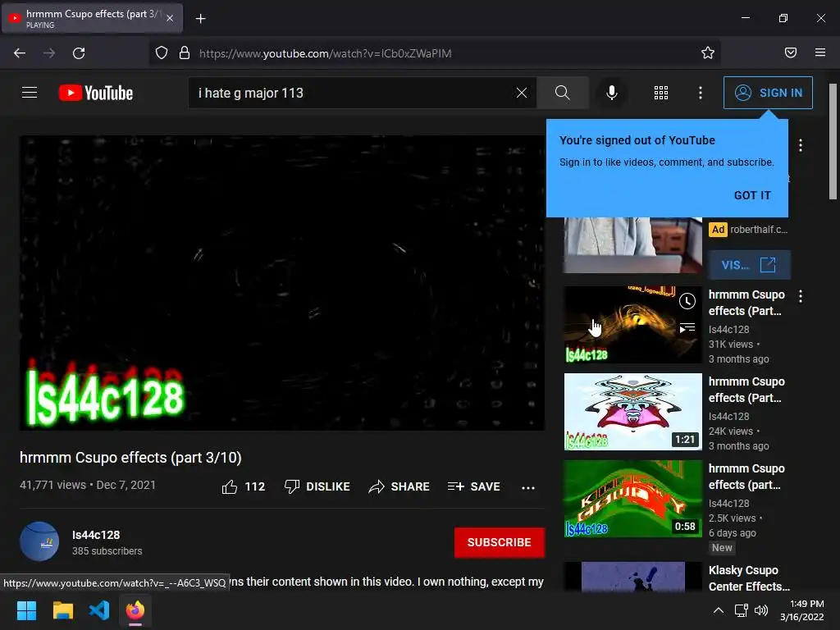Show hidden tray icons chevron
The image size is (840, 630).
[x=719, y=610]
